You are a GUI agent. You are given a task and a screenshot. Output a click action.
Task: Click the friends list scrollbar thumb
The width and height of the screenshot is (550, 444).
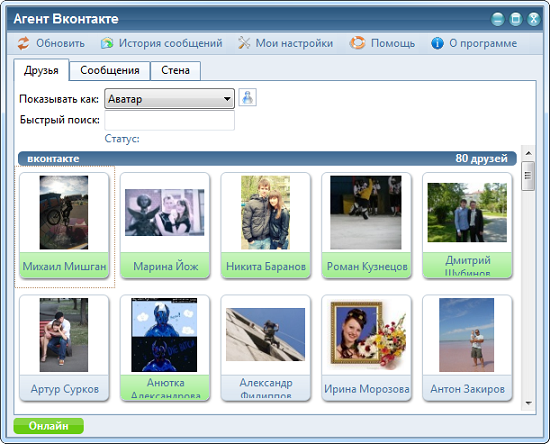tap(528, 176)
